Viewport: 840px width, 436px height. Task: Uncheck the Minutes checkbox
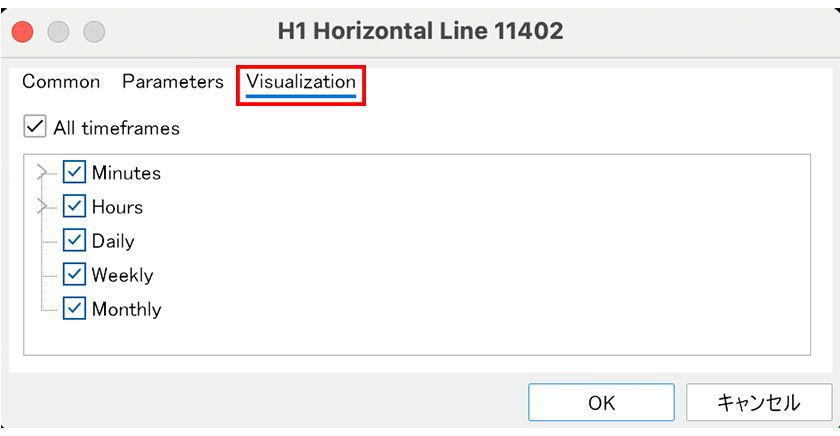(x=75, y=173)
